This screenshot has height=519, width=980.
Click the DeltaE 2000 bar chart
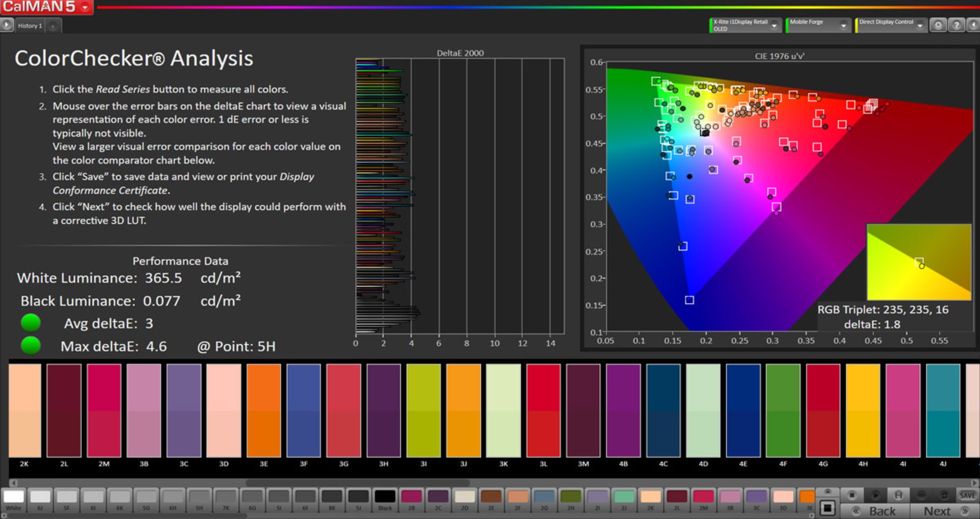tap(460, 196)
